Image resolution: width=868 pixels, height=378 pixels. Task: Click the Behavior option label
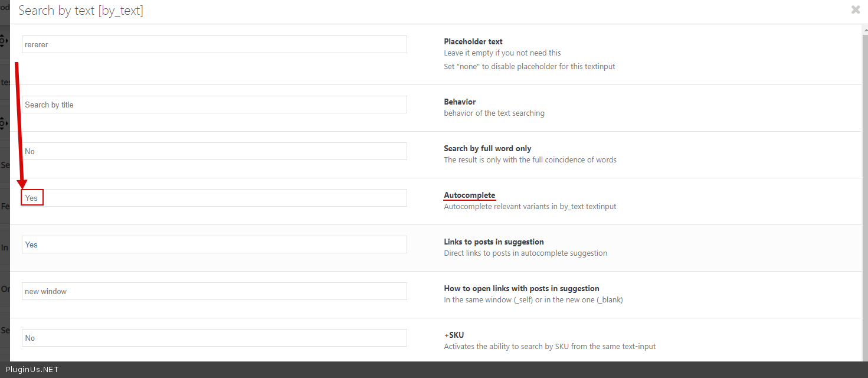460,102
